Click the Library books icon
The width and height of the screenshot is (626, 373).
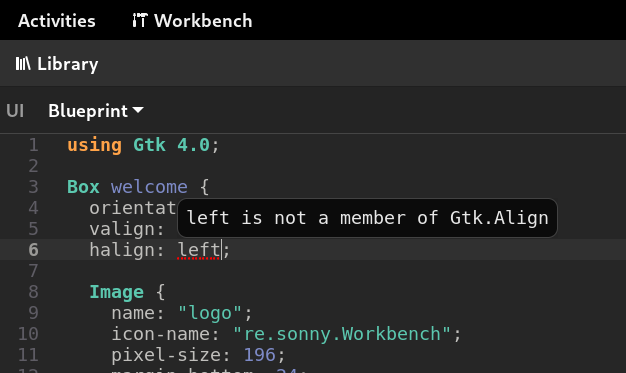pyautogui.click(x=23, y=64)
